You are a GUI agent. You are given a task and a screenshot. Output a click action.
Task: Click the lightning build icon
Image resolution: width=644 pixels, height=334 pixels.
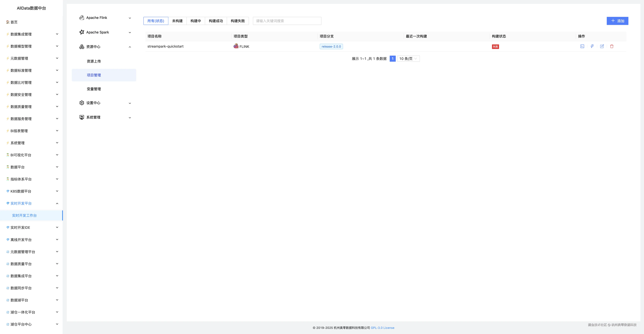(x=592, y=46)
